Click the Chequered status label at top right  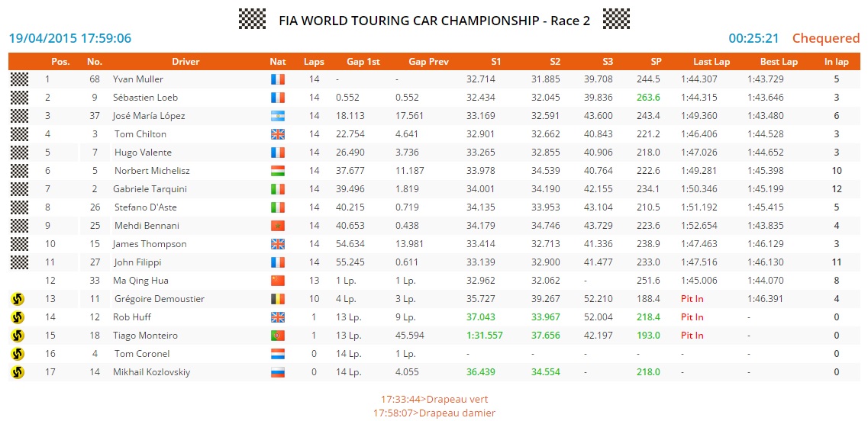(826, 38)
